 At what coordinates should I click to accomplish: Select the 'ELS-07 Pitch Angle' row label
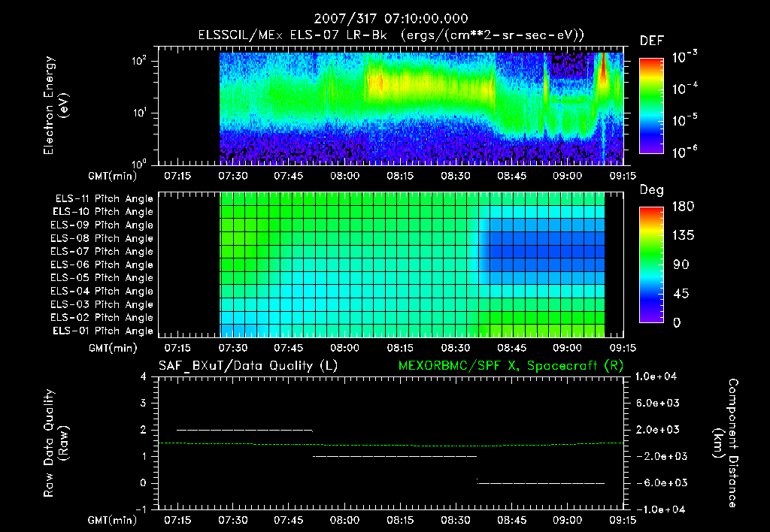point(102,252)
